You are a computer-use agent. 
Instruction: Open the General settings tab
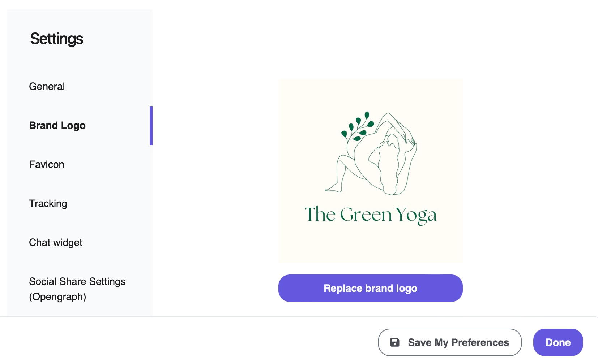(47, 87)
